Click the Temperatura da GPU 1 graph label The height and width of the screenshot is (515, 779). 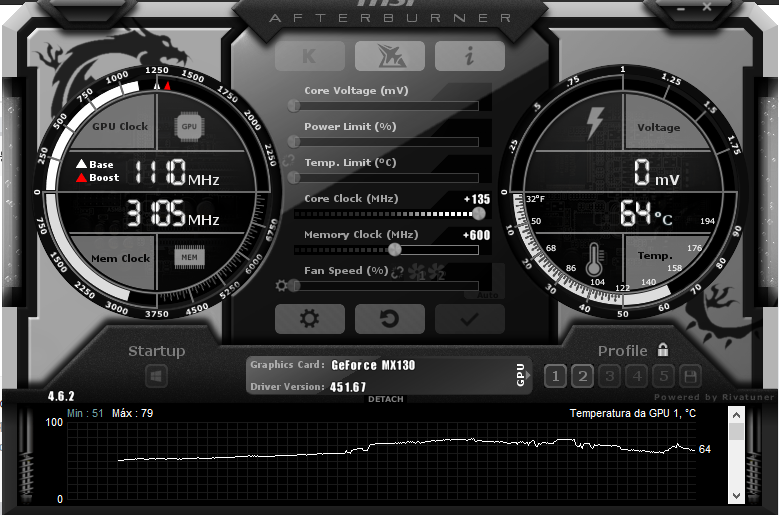click(x=632, y=413)
